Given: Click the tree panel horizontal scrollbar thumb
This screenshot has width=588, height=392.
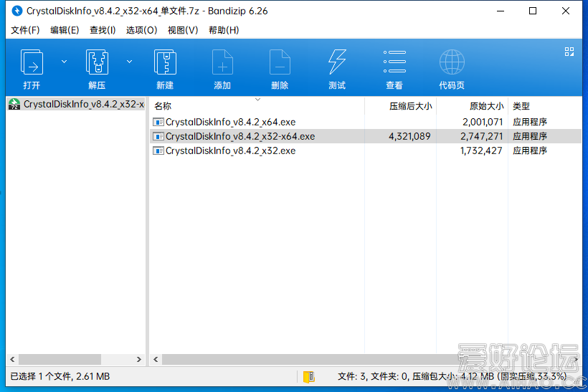Looking at the screenshot, I should pyautogui.click(x=60, y=360).
